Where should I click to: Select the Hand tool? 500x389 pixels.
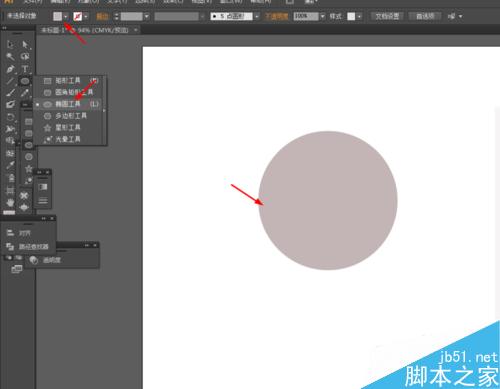pyautogui.click(x=10, y=202)
